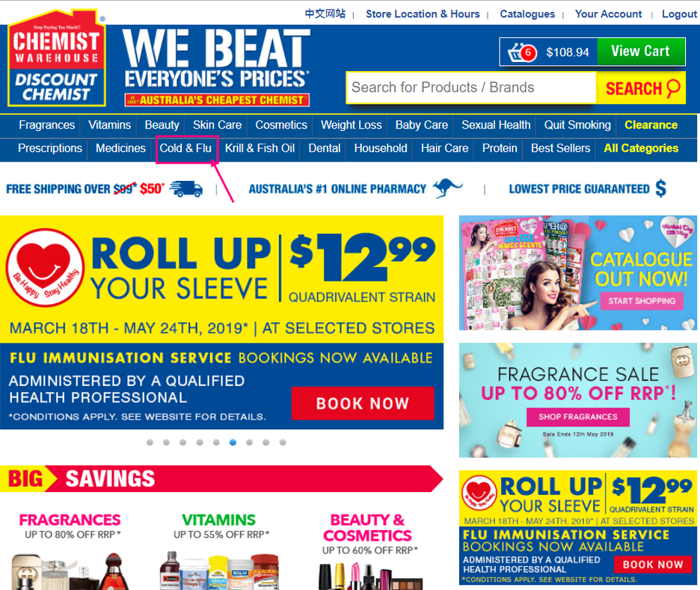This screenshot has width=700, height=590.
Task: Click the kangaroo online pharmacy icon
Action: [x=448, y=188]
